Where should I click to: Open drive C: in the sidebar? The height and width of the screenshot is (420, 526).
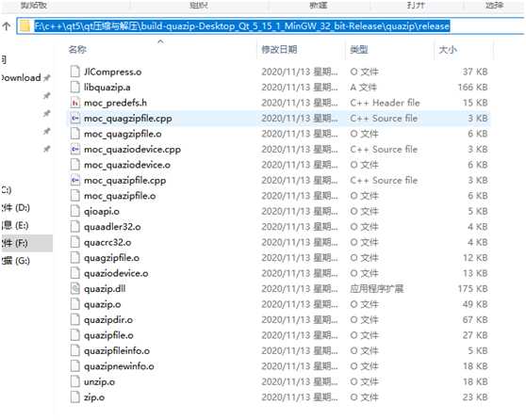[7, 190]
